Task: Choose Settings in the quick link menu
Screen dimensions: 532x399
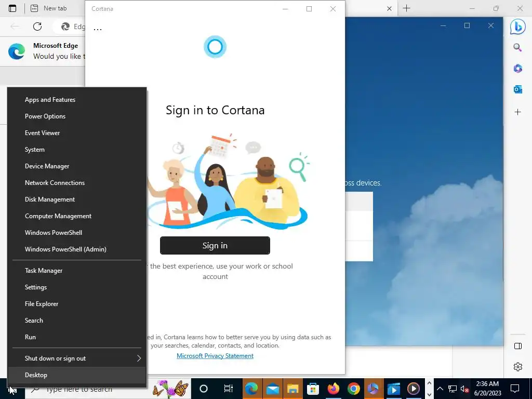Action: (77, 287)
